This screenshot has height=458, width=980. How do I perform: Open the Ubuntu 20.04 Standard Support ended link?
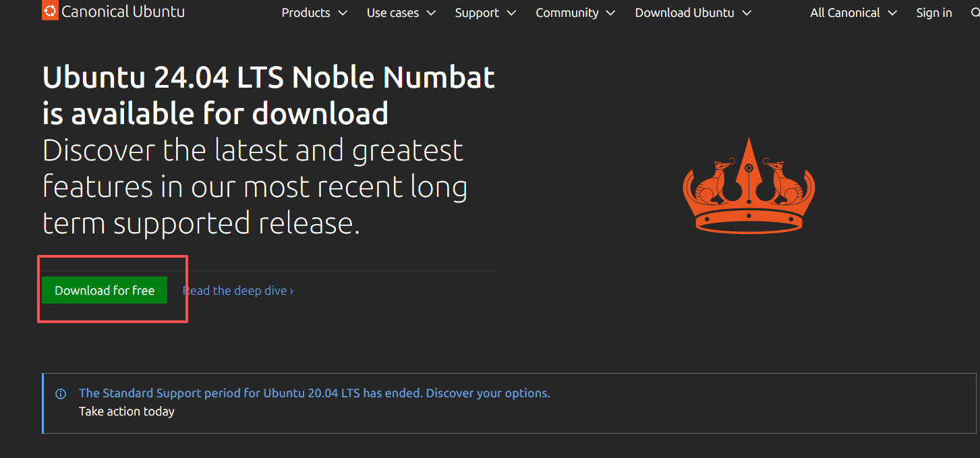click(x=314, y=393)
